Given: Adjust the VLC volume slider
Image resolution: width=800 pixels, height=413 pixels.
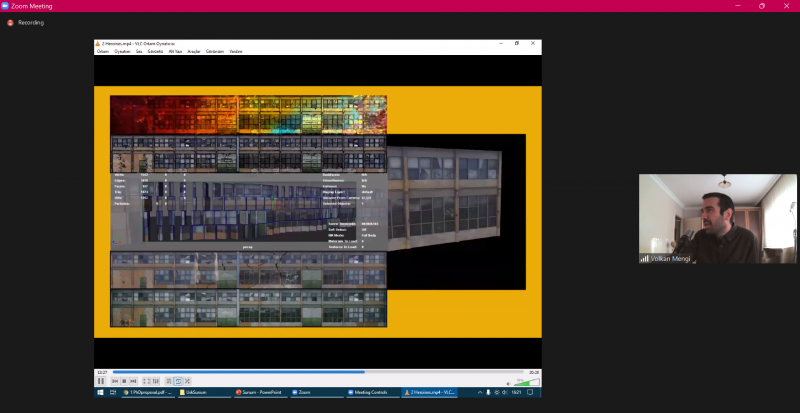Looking at the screenshot, I should pyautogui.click(x=527, y=382).
